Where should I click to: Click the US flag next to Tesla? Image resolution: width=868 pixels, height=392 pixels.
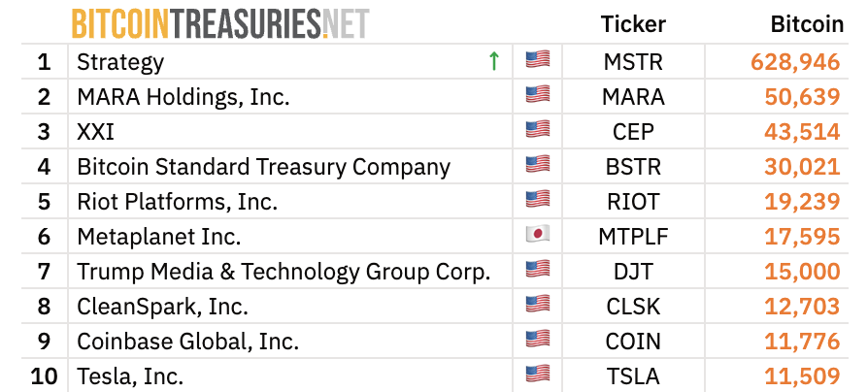(x=537, y=375)
